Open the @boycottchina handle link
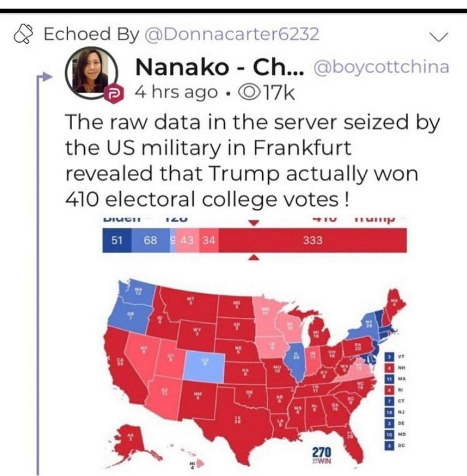467x476 pixels. pyautogui.click(x=380, y=67)
